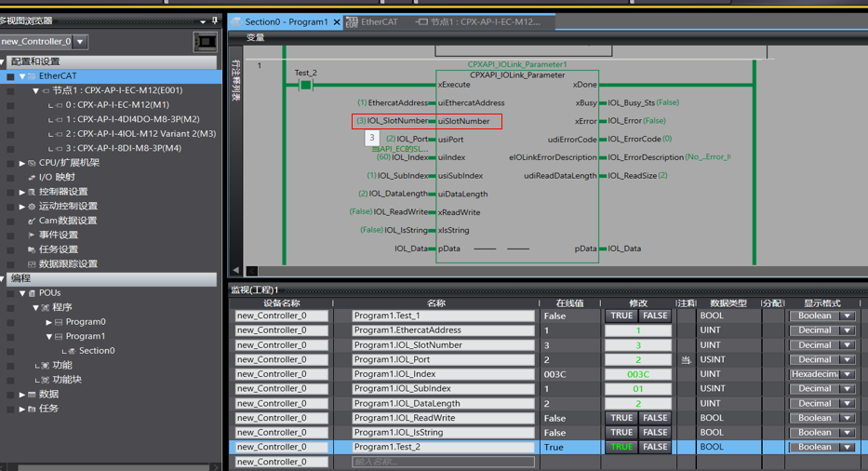This screenshot has height=471, width=868.
Task: Click the 在线值 column header
Action: tap(569, 303)
